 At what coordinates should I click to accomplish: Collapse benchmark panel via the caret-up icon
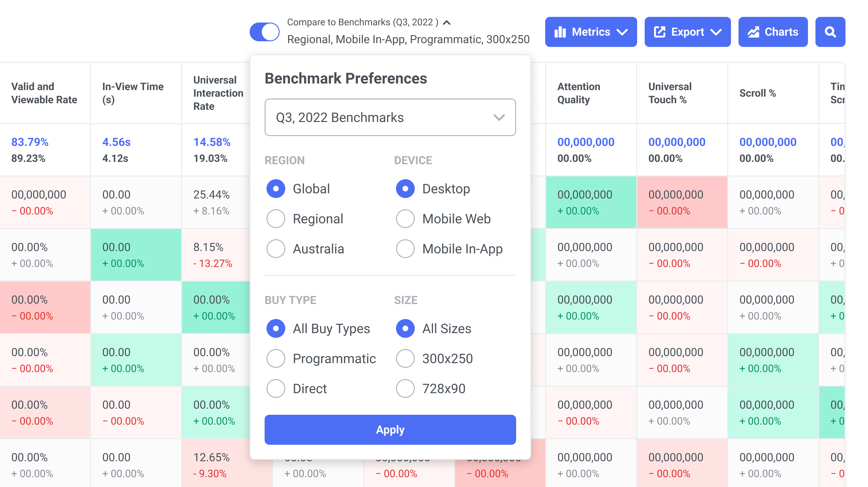pyautogui.click(x=447, y=23)
